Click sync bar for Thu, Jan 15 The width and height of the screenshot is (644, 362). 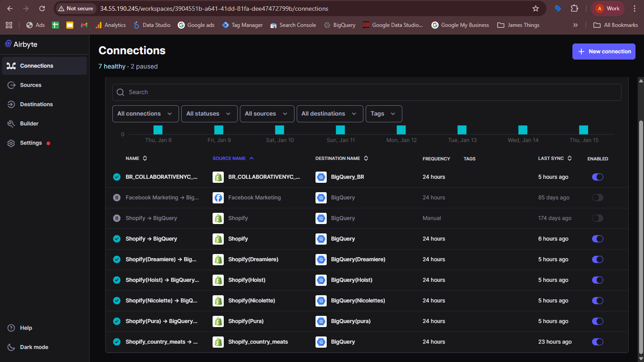click(x=584, y=130)
